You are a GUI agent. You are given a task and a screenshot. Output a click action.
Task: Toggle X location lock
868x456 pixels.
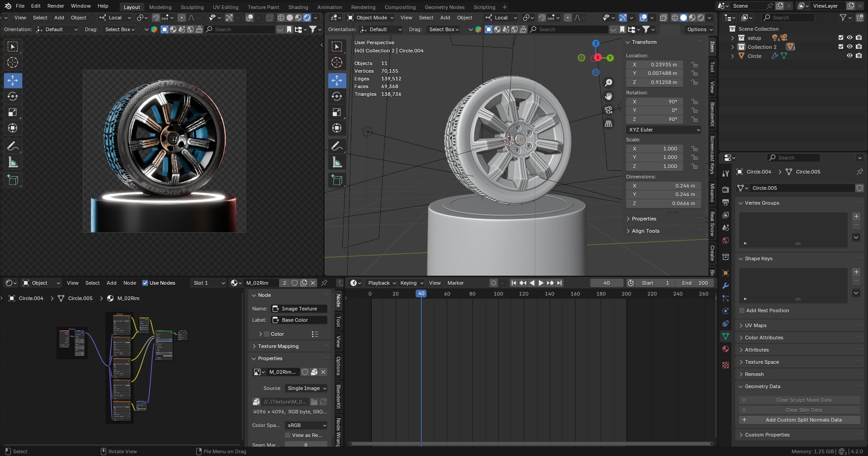coord(694,65)
